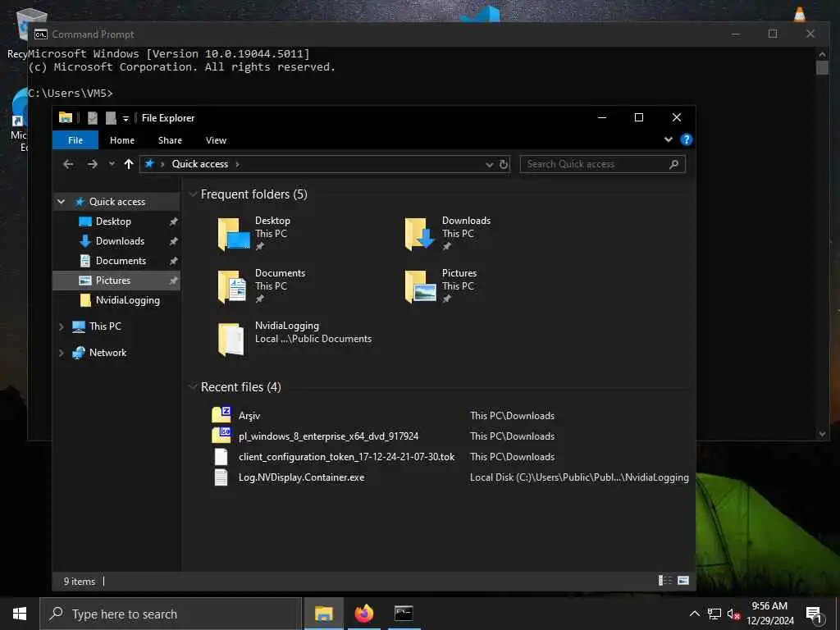
Task: Collapse the Quick access tree node
Action: pos(61,202)
